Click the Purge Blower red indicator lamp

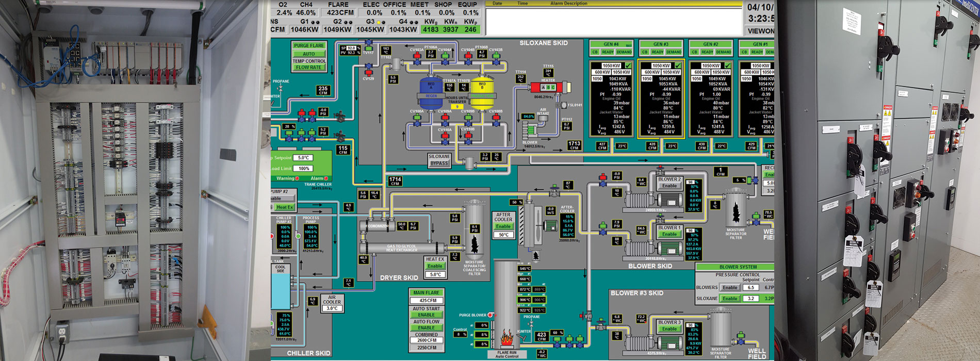click(x=490, y=315)
